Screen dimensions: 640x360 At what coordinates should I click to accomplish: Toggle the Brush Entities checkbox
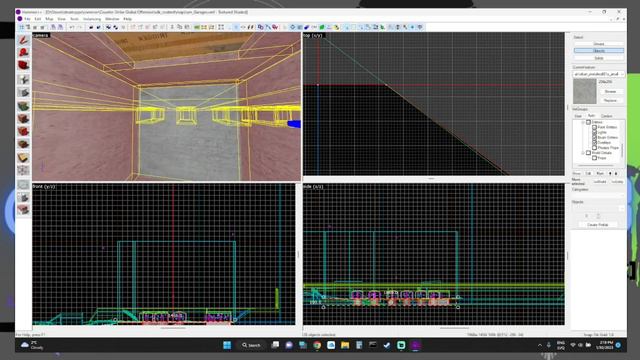594,138
